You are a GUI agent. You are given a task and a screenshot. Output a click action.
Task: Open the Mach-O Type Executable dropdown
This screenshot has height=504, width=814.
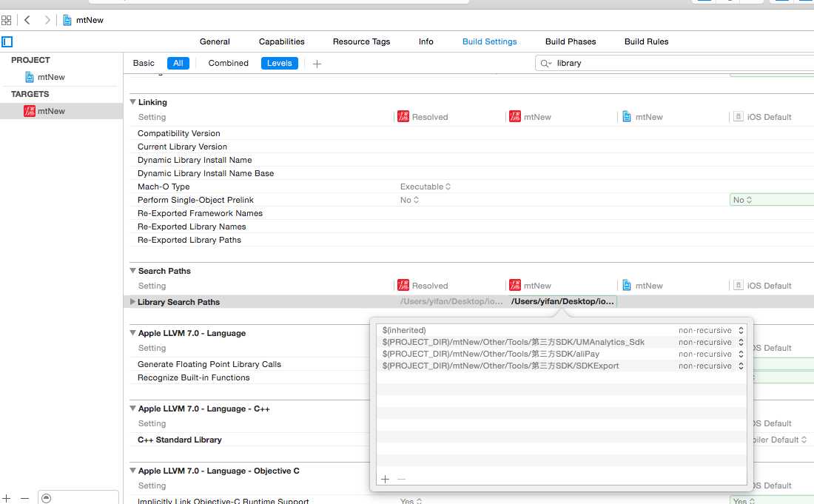(425, 187)
